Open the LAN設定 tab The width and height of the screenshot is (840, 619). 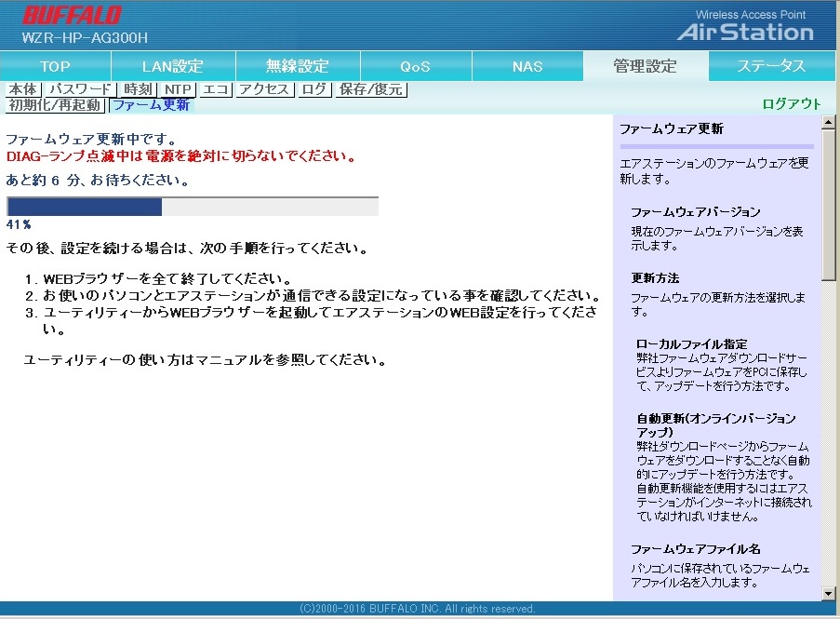click(172, 66)
